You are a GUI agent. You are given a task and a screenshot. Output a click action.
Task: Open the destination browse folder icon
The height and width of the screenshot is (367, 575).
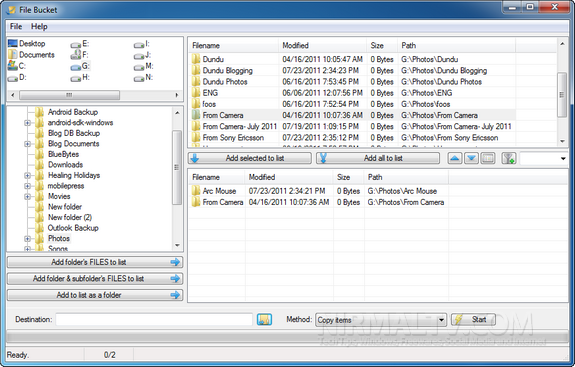pos(264,319)
